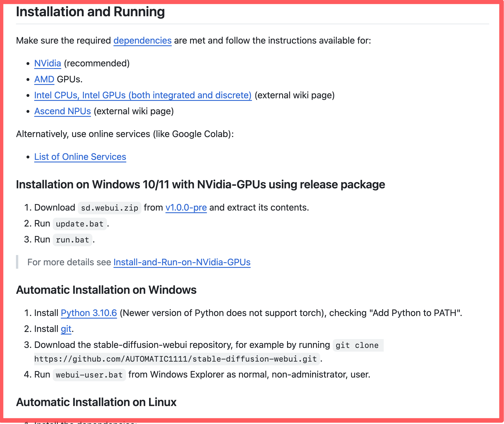Click the Automatic Installation on Windows heading
Viewport: 504px width, 424px height.
click(106, 290)
